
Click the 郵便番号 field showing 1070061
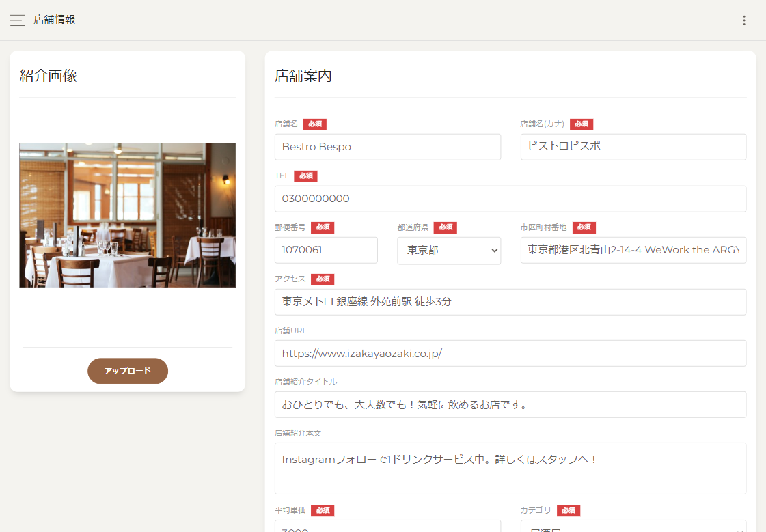pyautogui.click(x=326, y=250)
